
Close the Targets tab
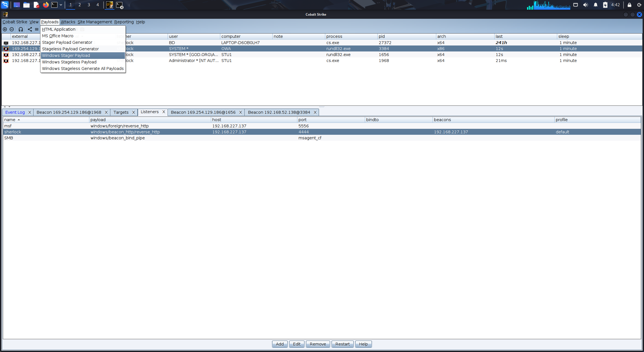(133, 112)
